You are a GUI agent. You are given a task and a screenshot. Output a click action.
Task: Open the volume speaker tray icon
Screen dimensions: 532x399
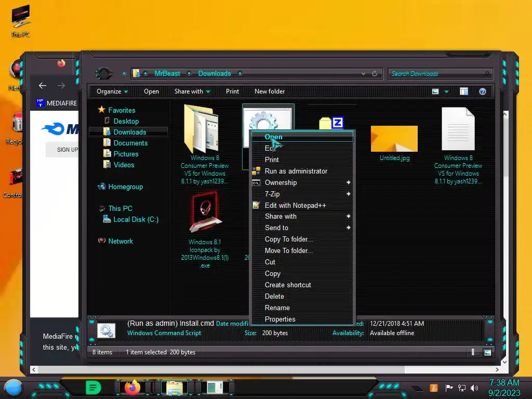click(x=474, y=388)
